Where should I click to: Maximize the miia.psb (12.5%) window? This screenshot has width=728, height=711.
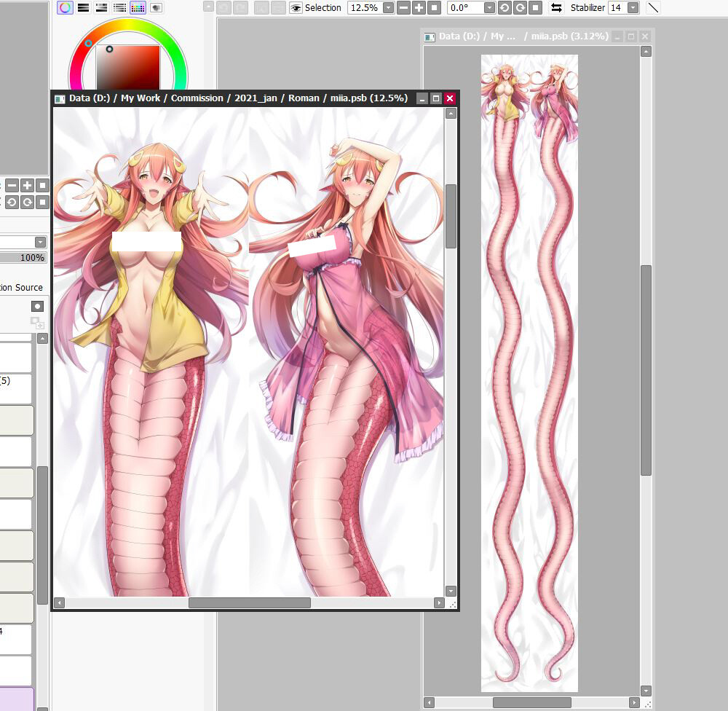(436, 98)
